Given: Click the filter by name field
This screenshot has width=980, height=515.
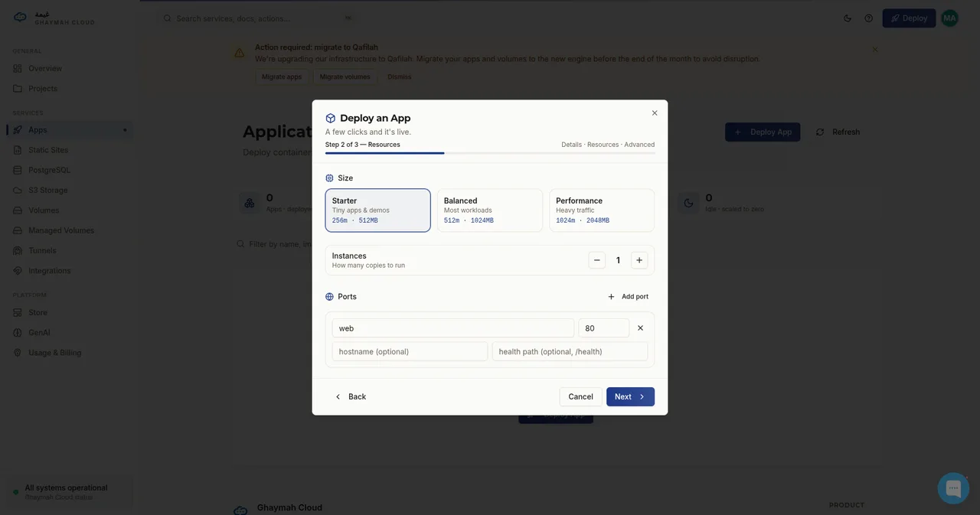Looking at the screenshot, I should (279, 244).
